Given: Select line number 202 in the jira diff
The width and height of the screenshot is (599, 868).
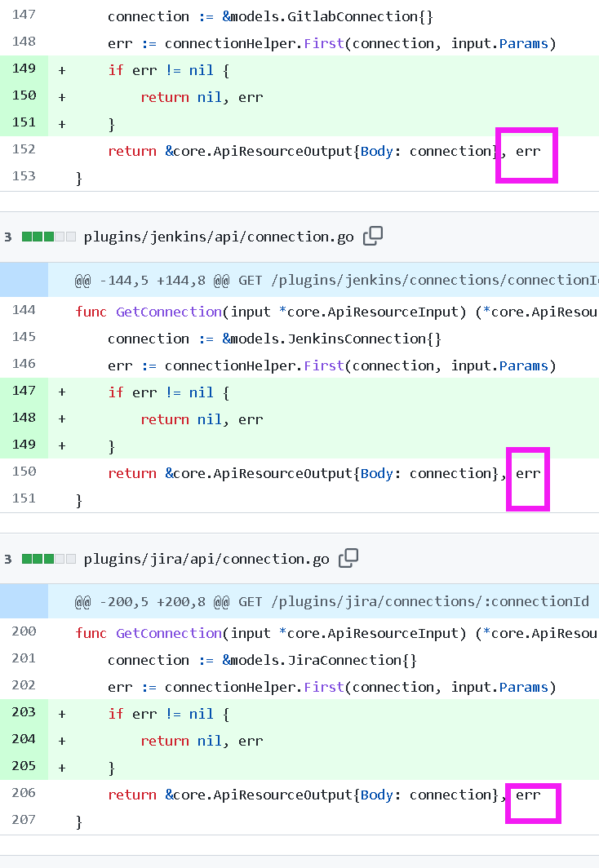Looking at the screenshot, I should (24, 685).
